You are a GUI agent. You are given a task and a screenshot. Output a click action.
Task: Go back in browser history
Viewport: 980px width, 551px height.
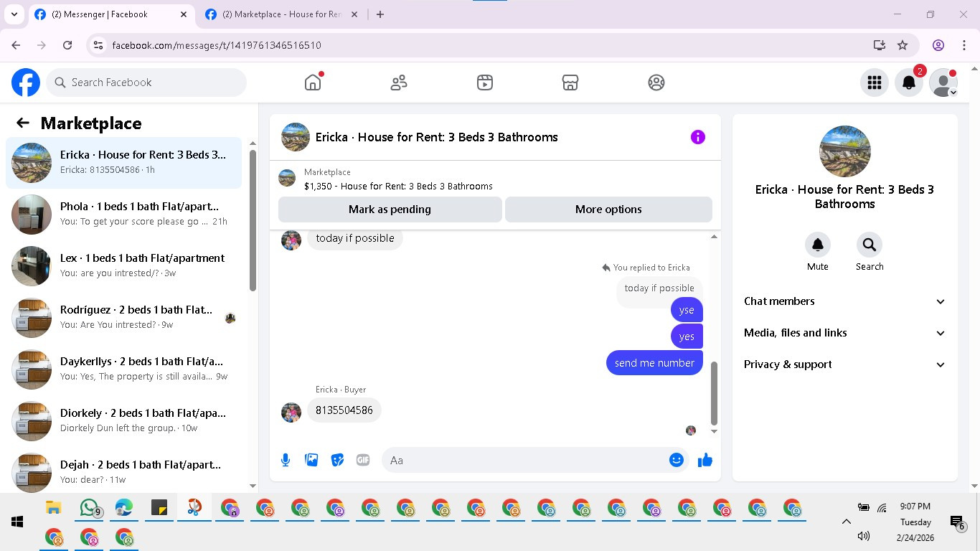tap(16, 45)
